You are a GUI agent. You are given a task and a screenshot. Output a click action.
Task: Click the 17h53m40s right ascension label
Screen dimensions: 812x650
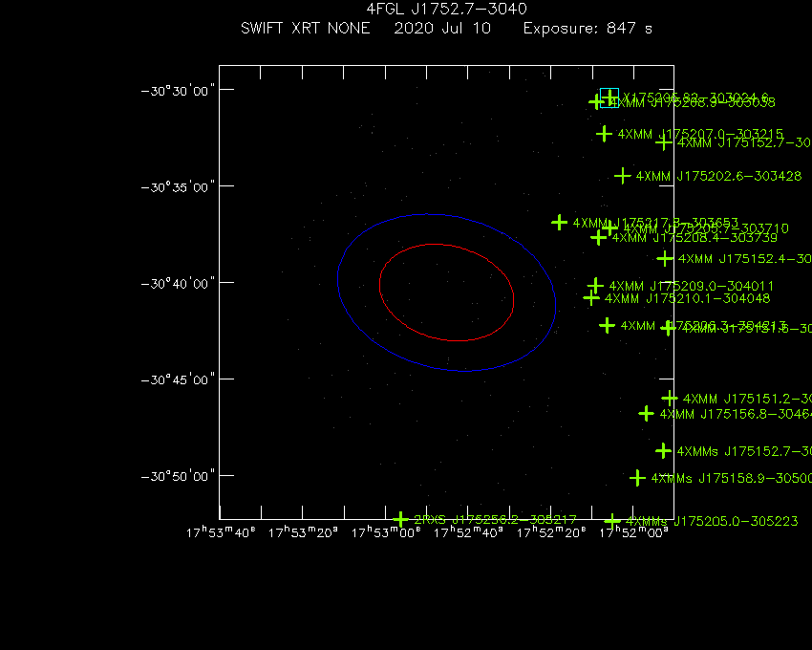pyautogui.click(x=221, y=532)
